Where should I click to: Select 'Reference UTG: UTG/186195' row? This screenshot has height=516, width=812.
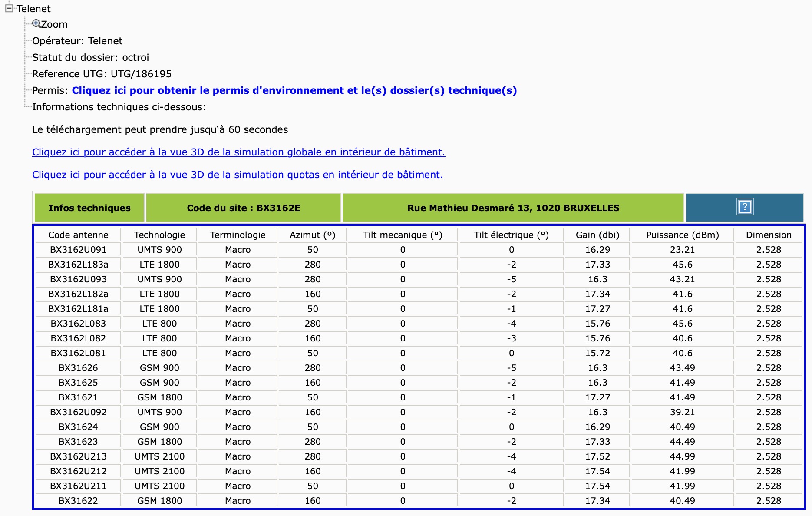(x=102, y=74)
